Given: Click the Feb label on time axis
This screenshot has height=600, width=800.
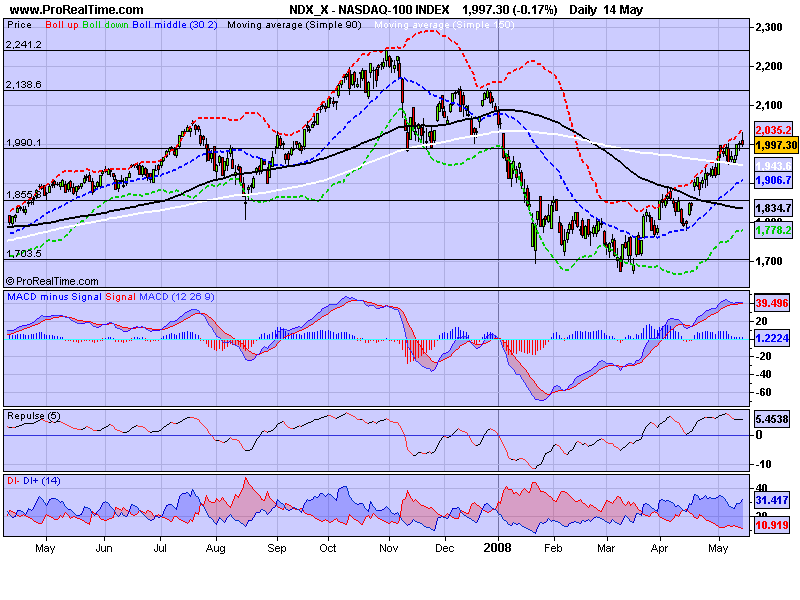Looking at the screenshot, I should pos(553,548).
